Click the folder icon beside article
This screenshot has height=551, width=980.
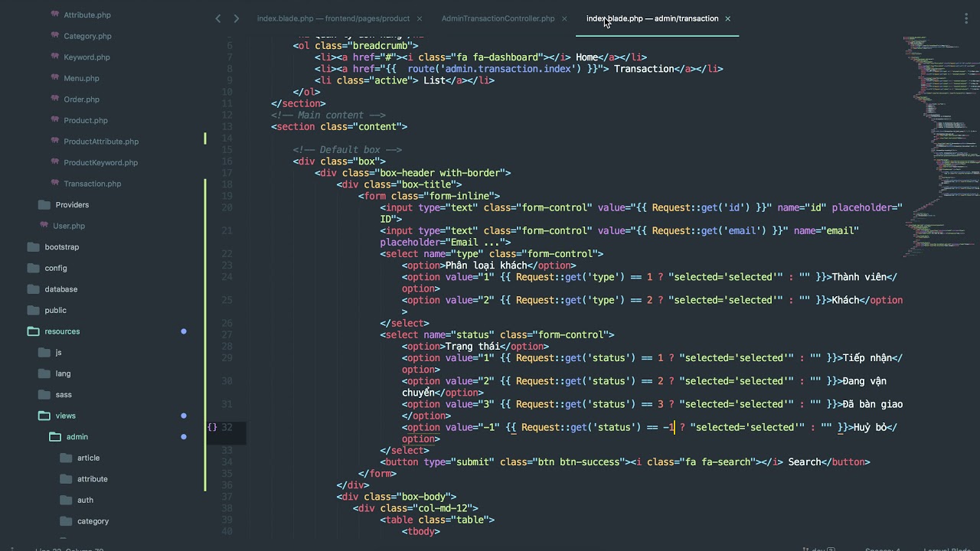tap(66, 458)
